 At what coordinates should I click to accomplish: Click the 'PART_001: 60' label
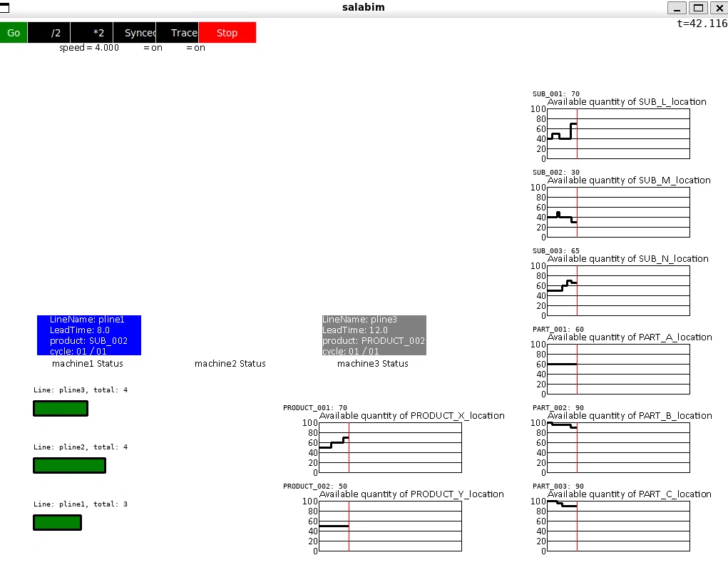click(x=558, y=330)
